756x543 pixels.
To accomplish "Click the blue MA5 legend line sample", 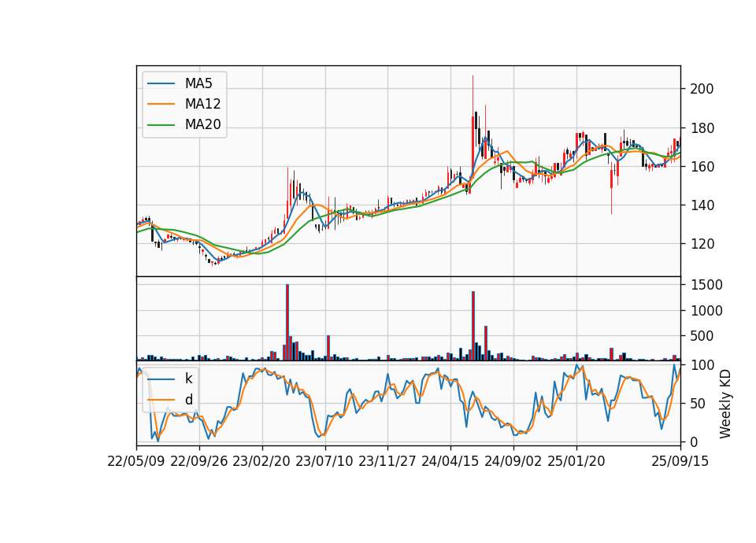I will tap(161, 83).
